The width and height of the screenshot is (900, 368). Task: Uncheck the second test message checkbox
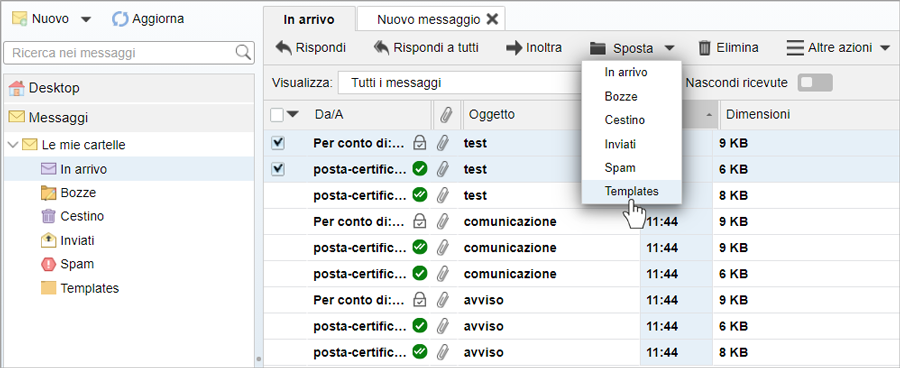[278, 169]
